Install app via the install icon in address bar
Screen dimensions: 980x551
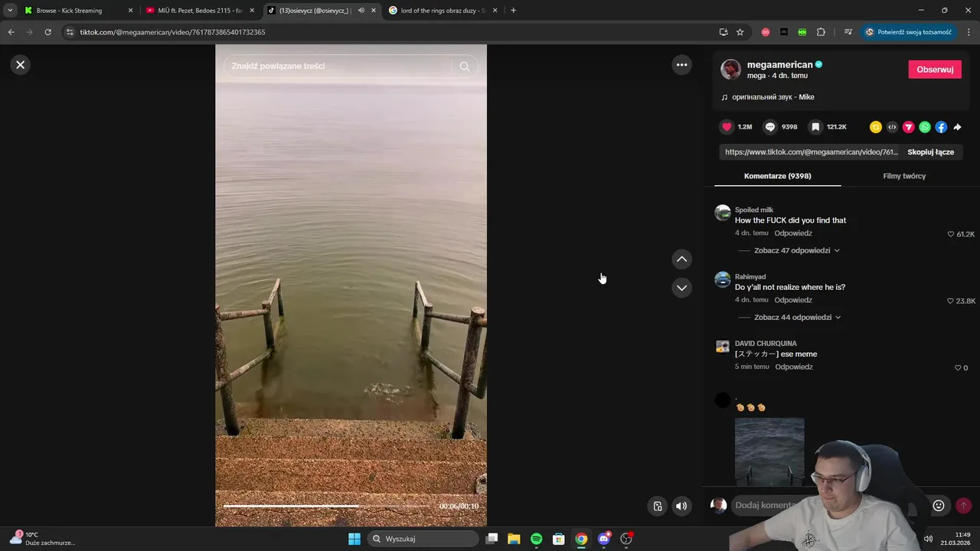click(724, 32)
